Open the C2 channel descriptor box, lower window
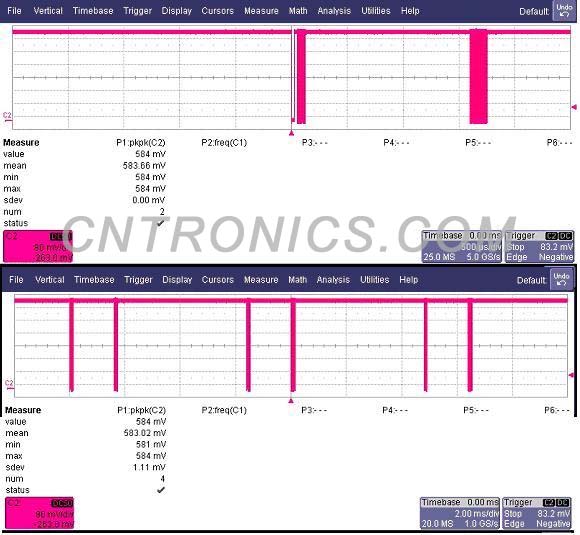580x535 pixels. click(x=39, y=513)
